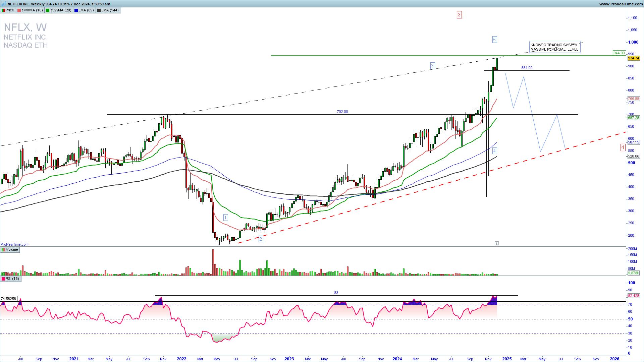This screenshot has height=362, width=644.
Task: Open the RSI (13) panel legend
Action: 11,279
